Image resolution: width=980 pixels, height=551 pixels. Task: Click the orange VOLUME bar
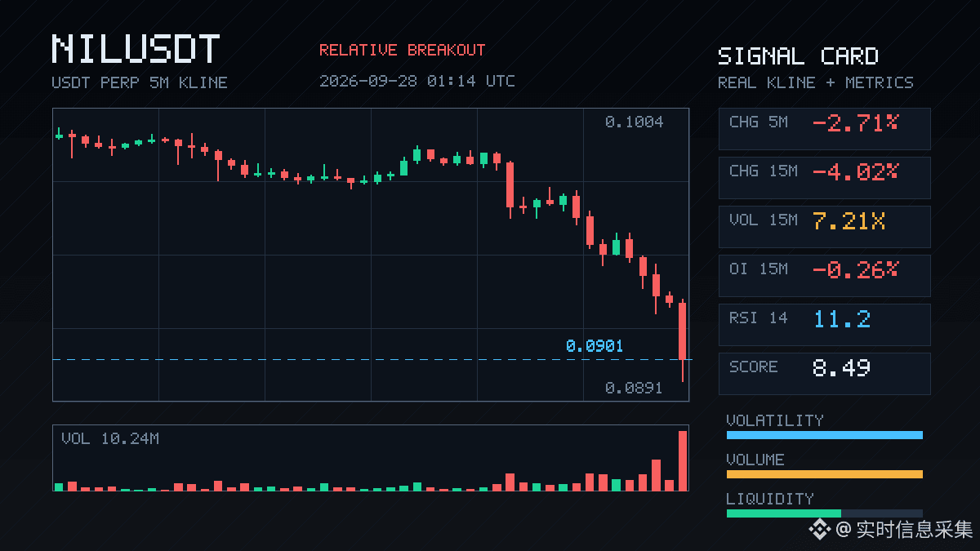[x=824, y=474]
